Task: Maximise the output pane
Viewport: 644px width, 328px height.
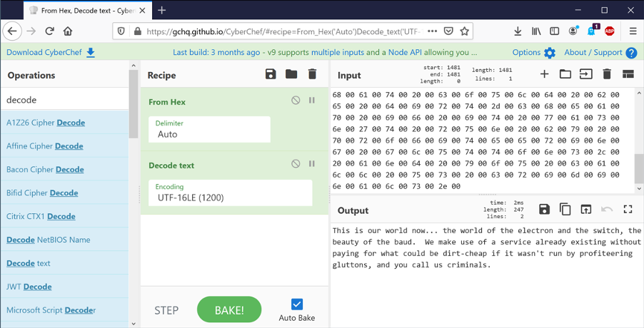Action: [628, 210]
